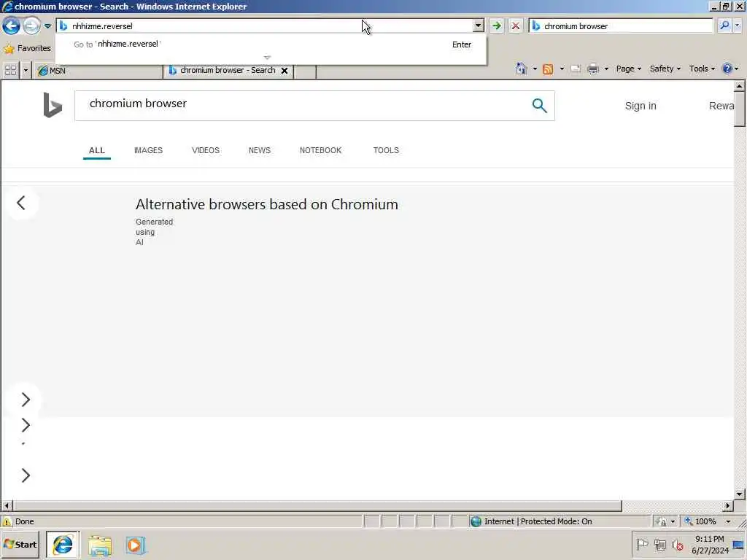
Task: Click the IE search box
Action: [x=621, y=26]
